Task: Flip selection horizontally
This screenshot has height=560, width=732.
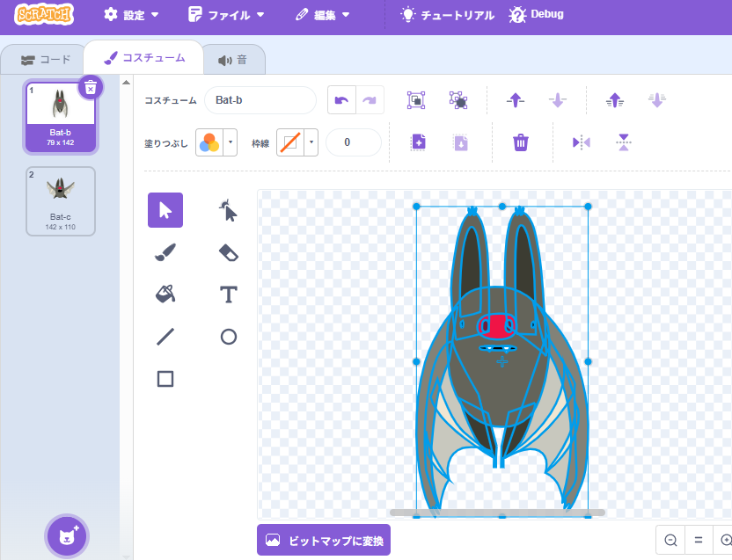Action: click(582, 142)
